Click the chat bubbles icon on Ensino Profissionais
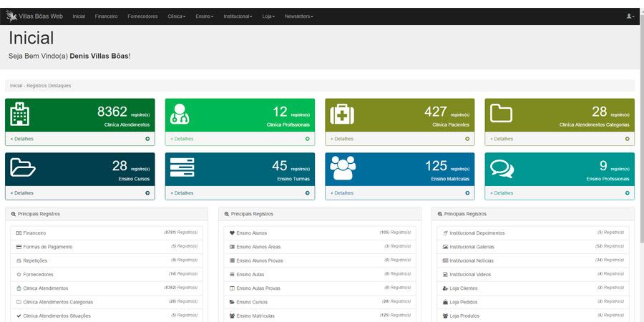The width and height of the screenshot is (644, 322). coord(502,168)
